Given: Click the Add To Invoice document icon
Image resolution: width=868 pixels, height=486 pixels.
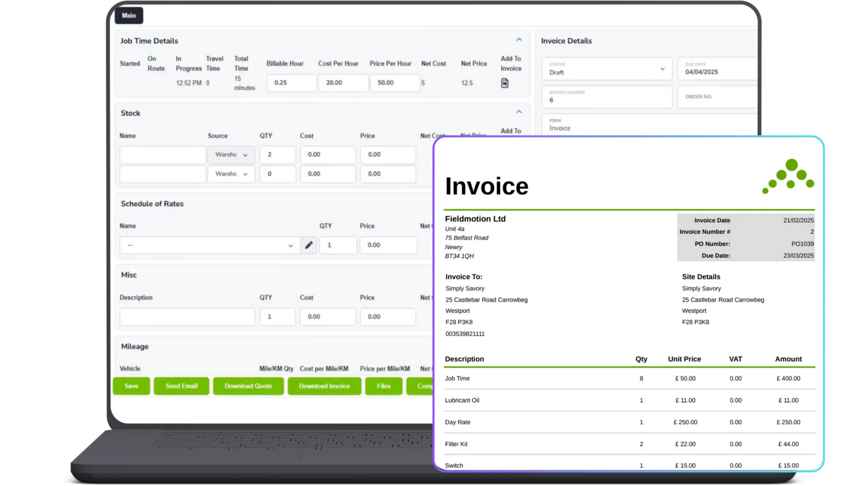Looking at the screenshot, I should [506, 82].
